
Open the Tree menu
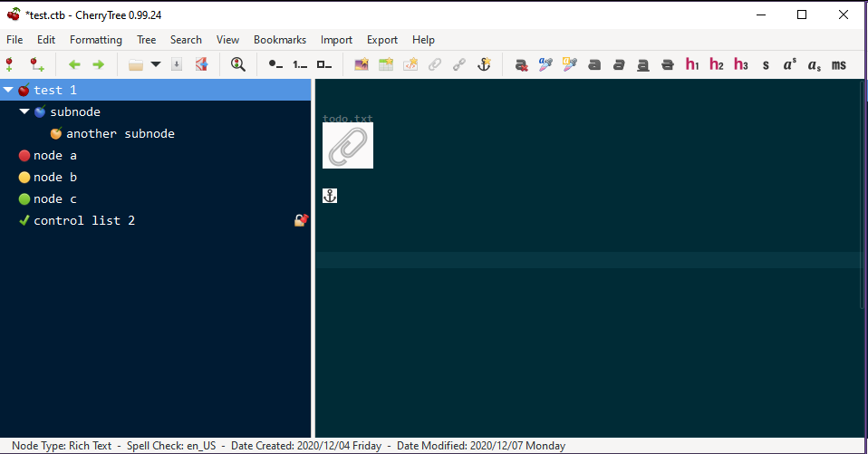[146, 40]
